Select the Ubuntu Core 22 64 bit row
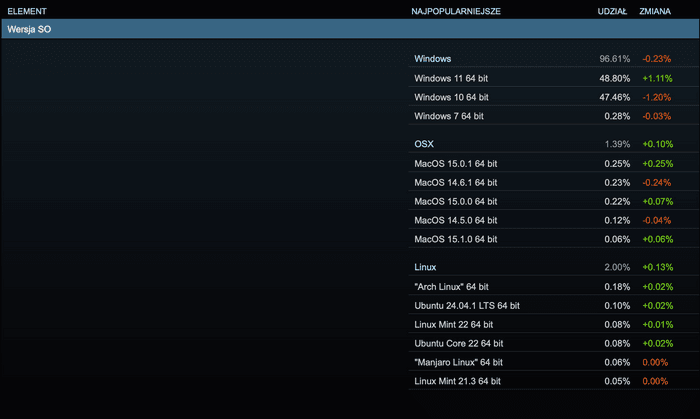This screenshot has height=419, width=700. [553, 343]
